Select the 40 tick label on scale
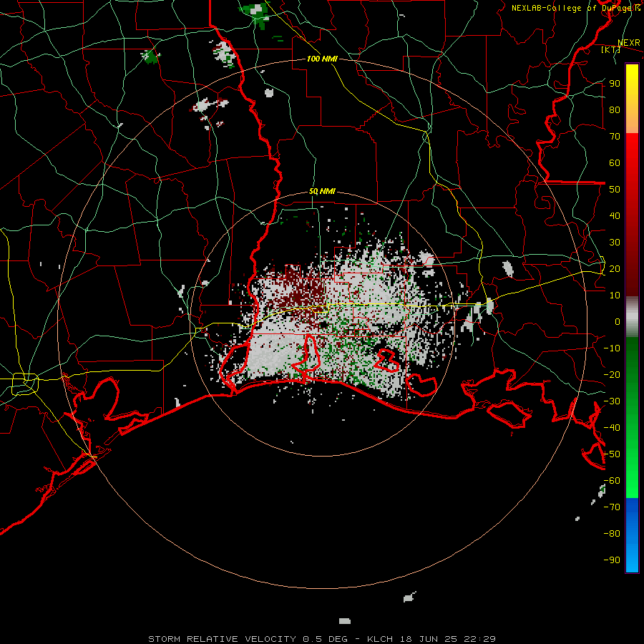Image resolution: width=644 pixels, height=644 pixels. pos(615,216)
